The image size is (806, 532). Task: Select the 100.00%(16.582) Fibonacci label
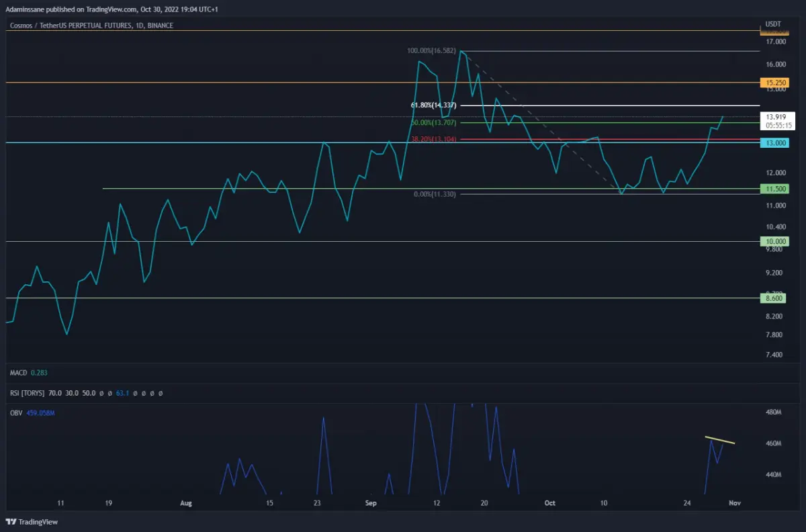click(433, 51)
